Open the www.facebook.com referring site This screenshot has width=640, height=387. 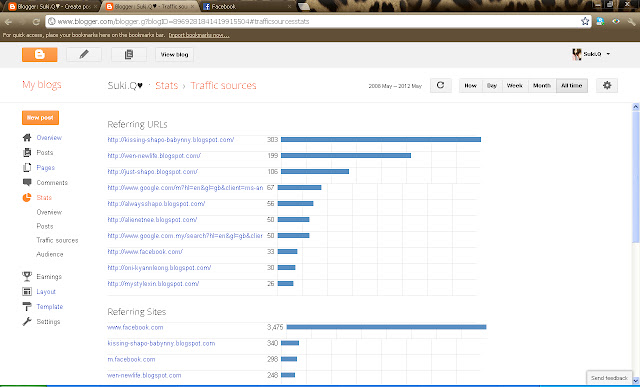coord(135,327)
